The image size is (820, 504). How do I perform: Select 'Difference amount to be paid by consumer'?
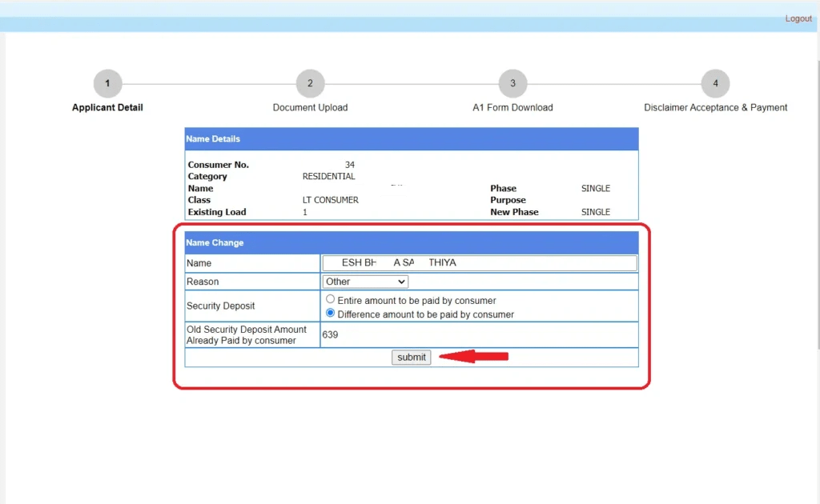pyautogui.click(x=330, y=312)
